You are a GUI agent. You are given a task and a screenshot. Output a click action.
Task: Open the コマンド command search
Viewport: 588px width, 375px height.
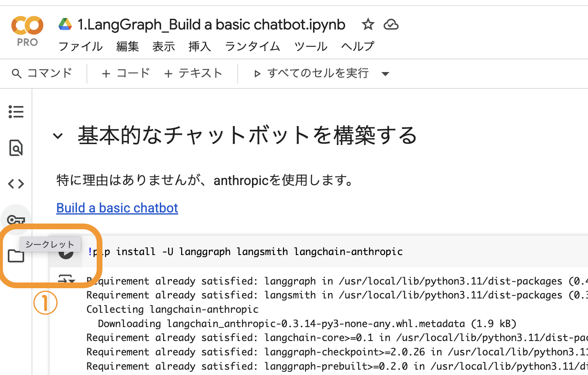pos(42,73)
